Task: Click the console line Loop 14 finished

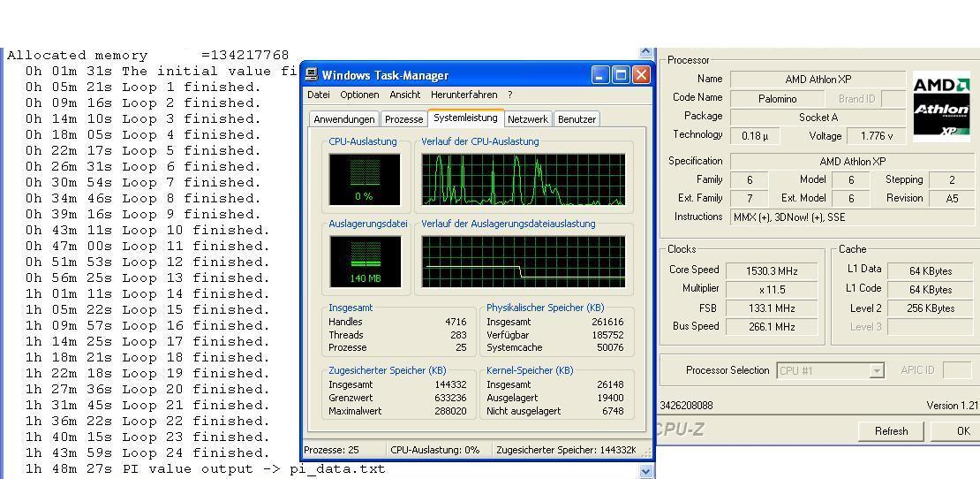Action: (x=147, y=294)
